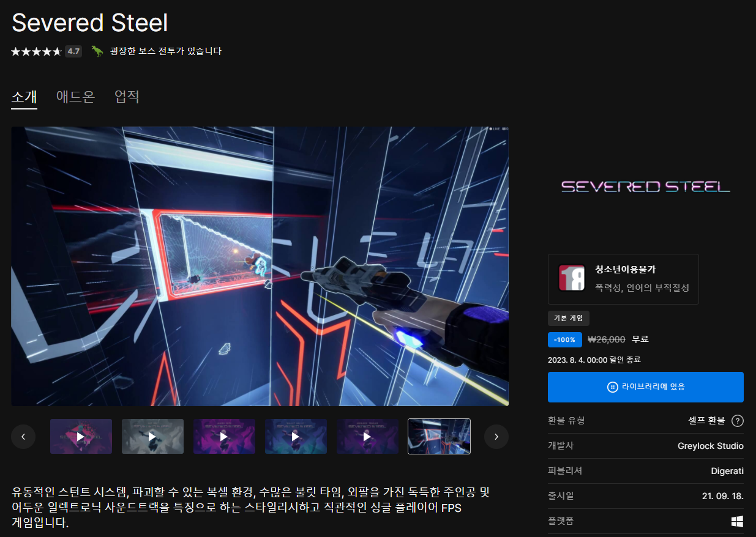Click the 기본 게임 tag

tap(569, 318)
